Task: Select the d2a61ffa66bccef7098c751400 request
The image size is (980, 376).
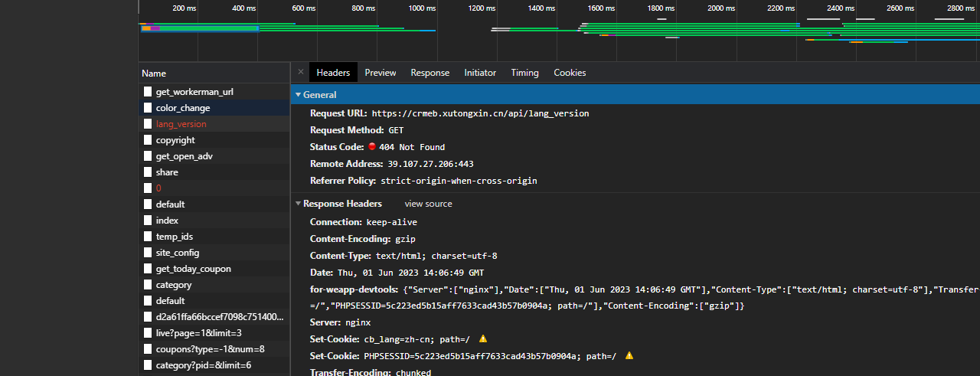Action: [214, 317]
